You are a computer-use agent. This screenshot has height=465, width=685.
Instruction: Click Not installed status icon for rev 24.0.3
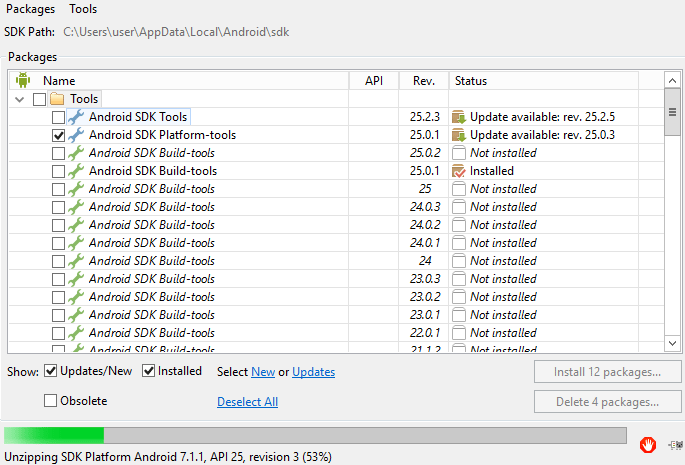(459, 207)
